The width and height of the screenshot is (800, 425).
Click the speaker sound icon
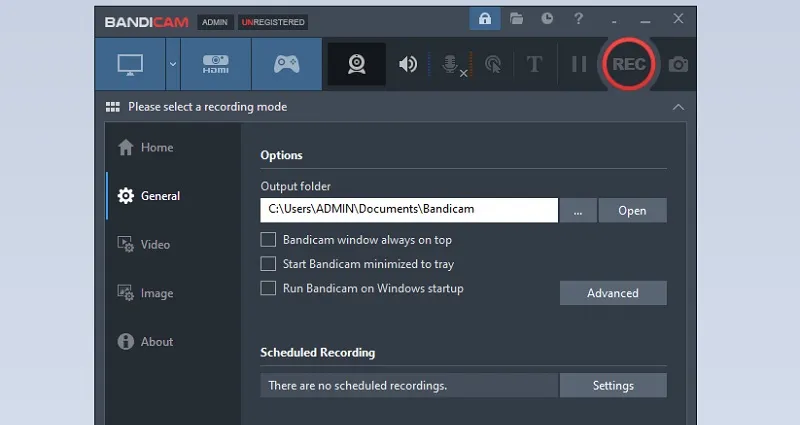tap(408, 64)
